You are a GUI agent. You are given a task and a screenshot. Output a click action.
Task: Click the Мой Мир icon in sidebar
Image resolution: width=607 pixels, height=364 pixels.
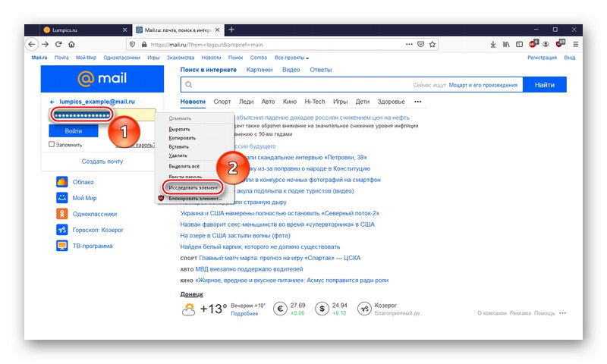tap(62, 198)
